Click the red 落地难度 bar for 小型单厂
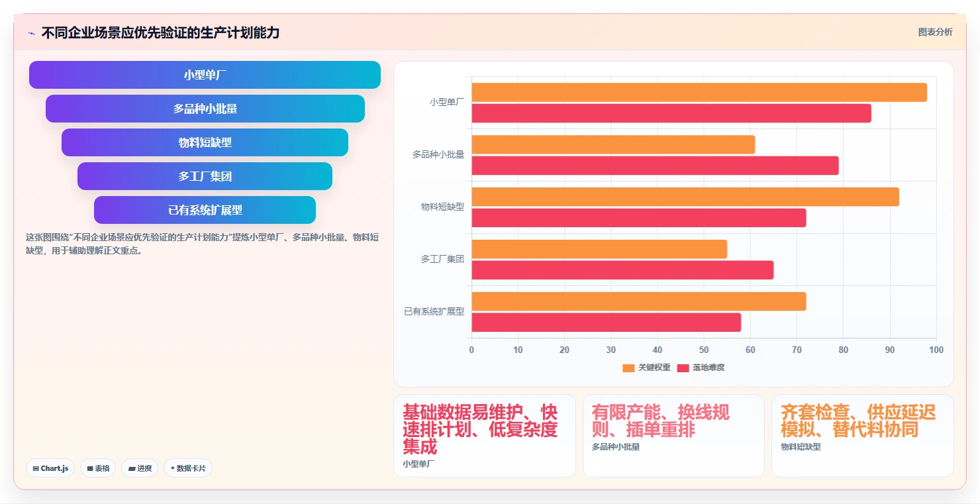980x504 pixels. [x=671, y=113]
